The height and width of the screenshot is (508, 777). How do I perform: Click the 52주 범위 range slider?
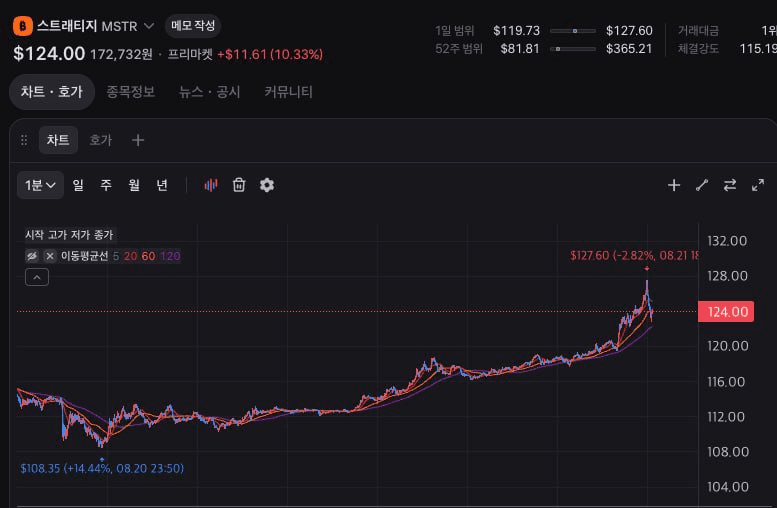573,49
